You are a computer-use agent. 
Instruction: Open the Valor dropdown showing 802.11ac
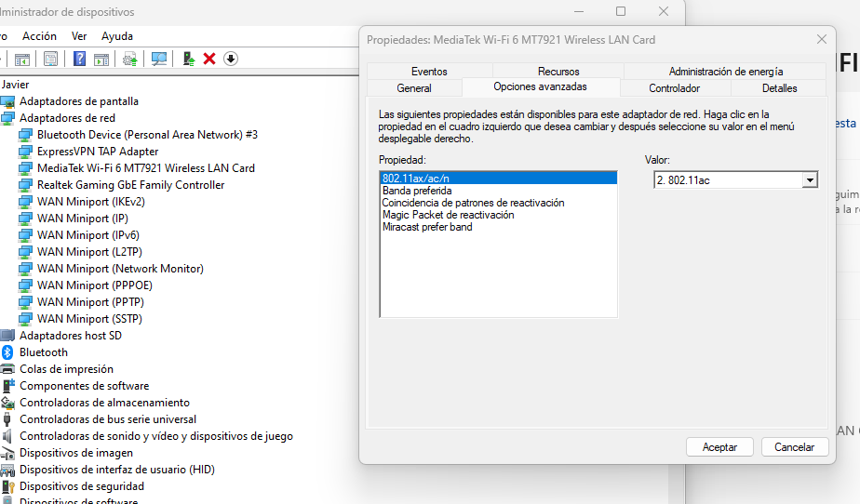click(810, 180)
